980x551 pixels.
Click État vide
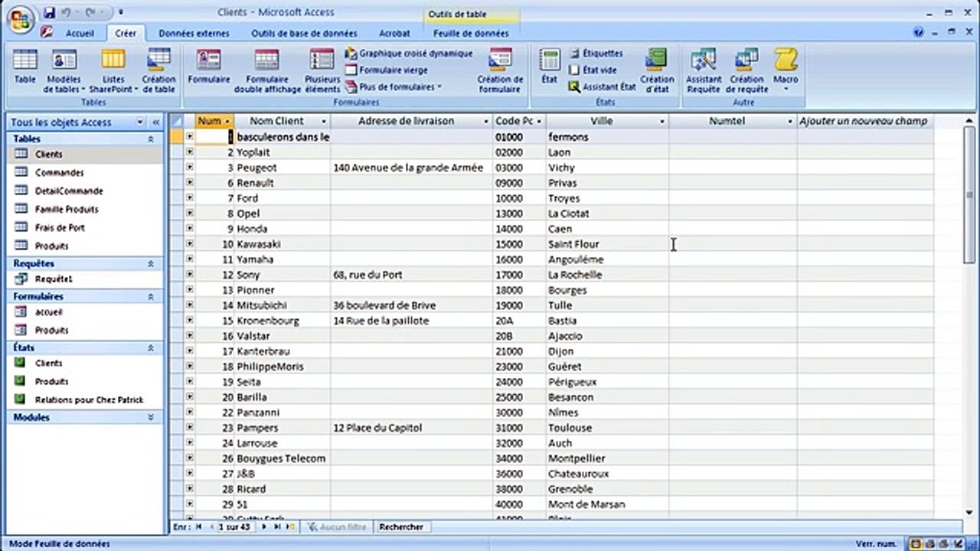593,70
